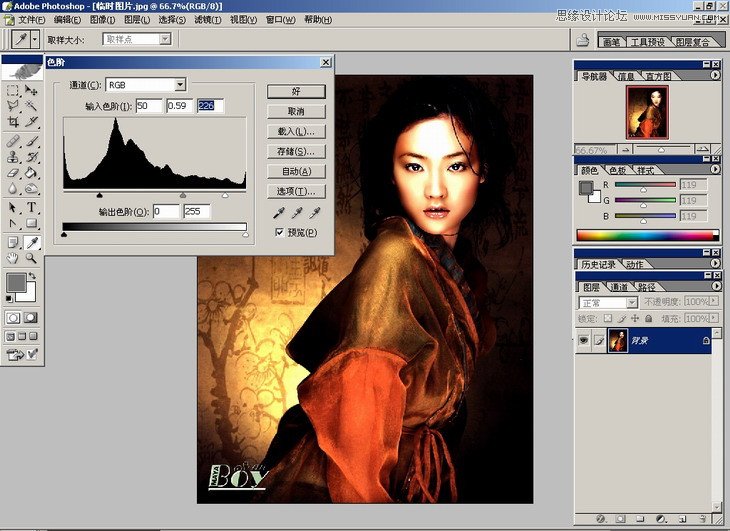Screen dimensions: 730x531
Task: Switch to standard screen mode
Action: 10,336
